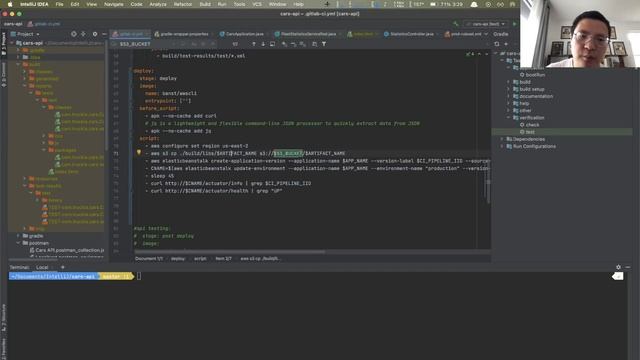Viewport: 640px width, 360px height.
Task: Select the Local terminal tab
Action: 42,267
